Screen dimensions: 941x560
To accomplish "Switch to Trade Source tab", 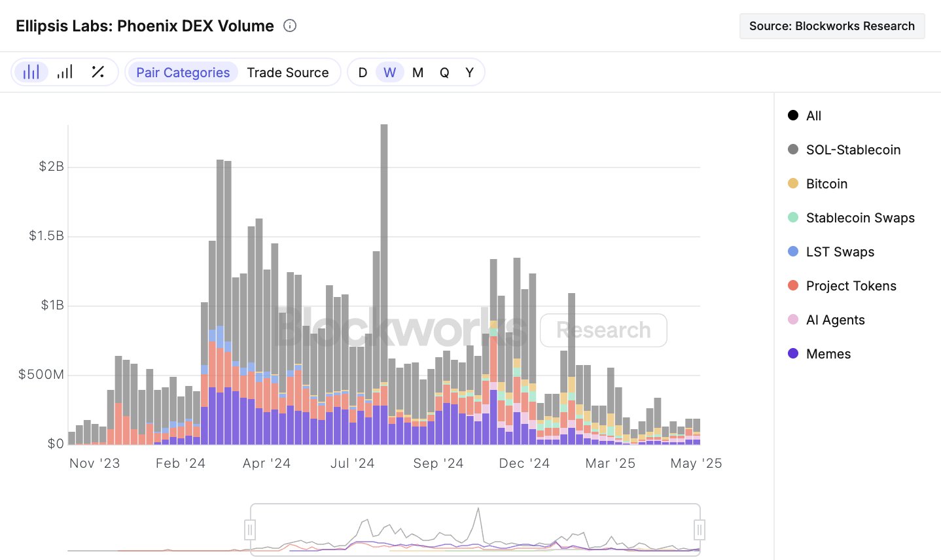I will click(x=287, y=73).
